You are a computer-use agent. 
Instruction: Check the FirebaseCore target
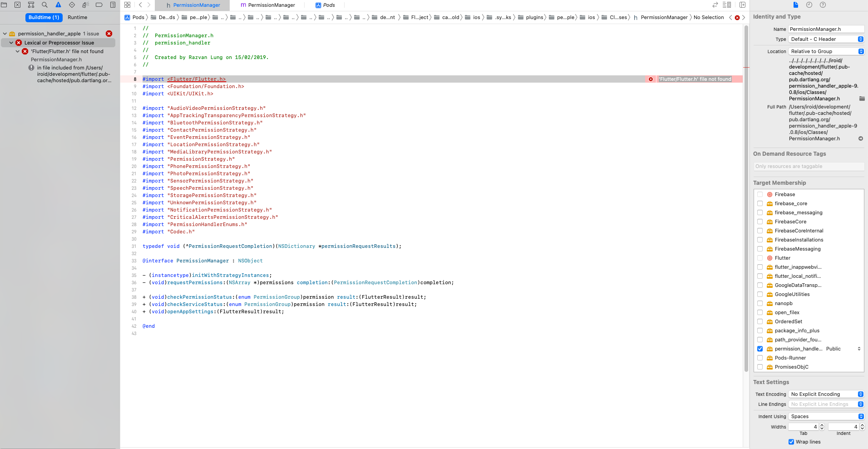[x=760, y=222]
